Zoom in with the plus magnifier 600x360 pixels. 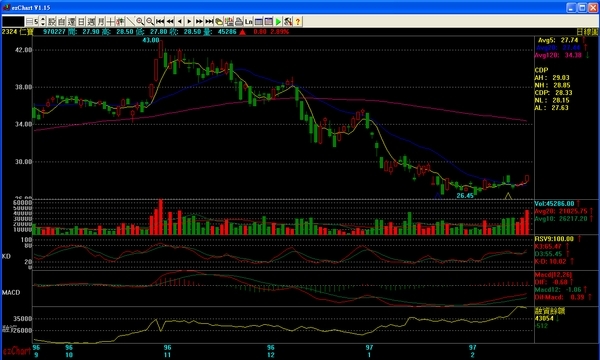140,21
